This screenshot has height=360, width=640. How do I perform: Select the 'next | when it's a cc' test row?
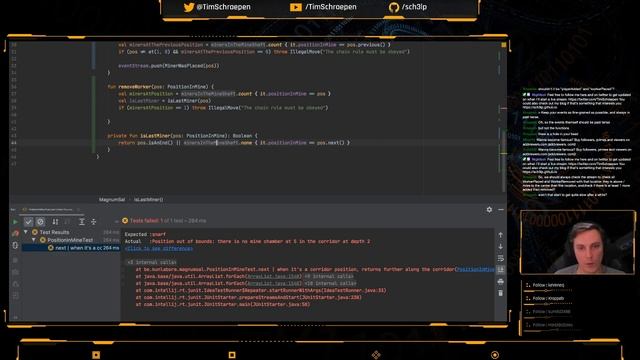[71, 248]
